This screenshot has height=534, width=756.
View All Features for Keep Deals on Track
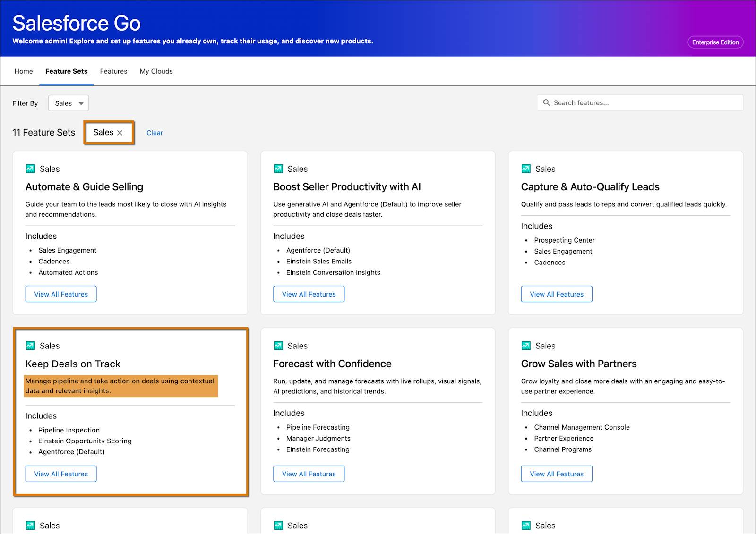(61, 474)
